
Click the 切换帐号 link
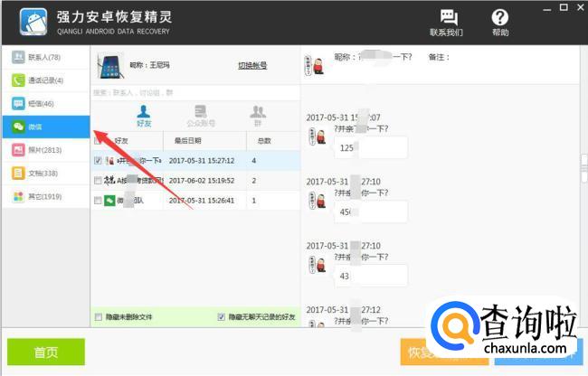[x=252, y=66]
